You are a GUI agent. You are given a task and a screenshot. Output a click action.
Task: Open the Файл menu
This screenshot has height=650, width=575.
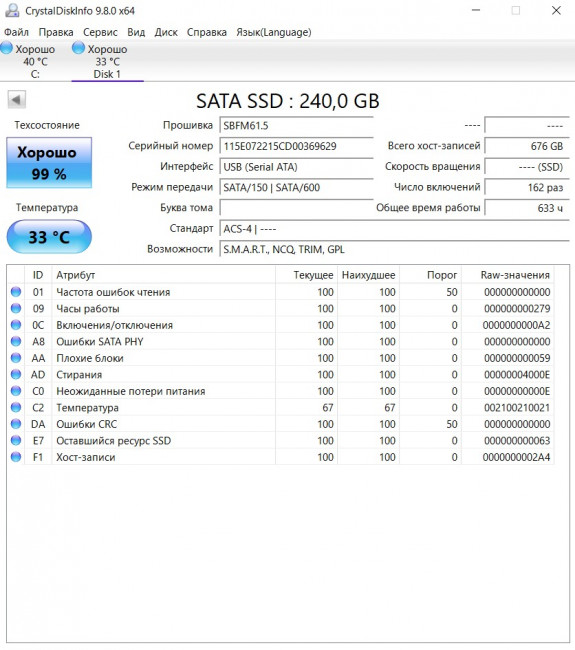[x=16, y=32]
